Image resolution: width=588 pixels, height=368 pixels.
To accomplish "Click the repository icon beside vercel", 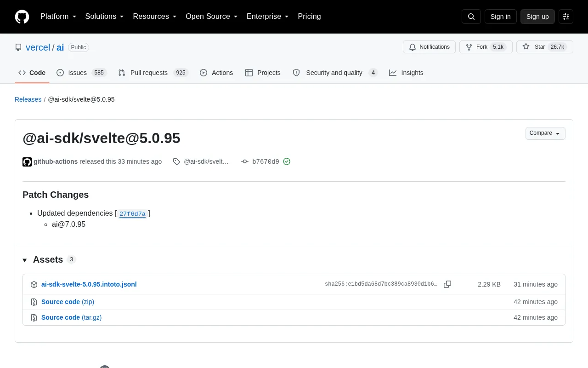I will pyautogui.click(x=18, y=47).
